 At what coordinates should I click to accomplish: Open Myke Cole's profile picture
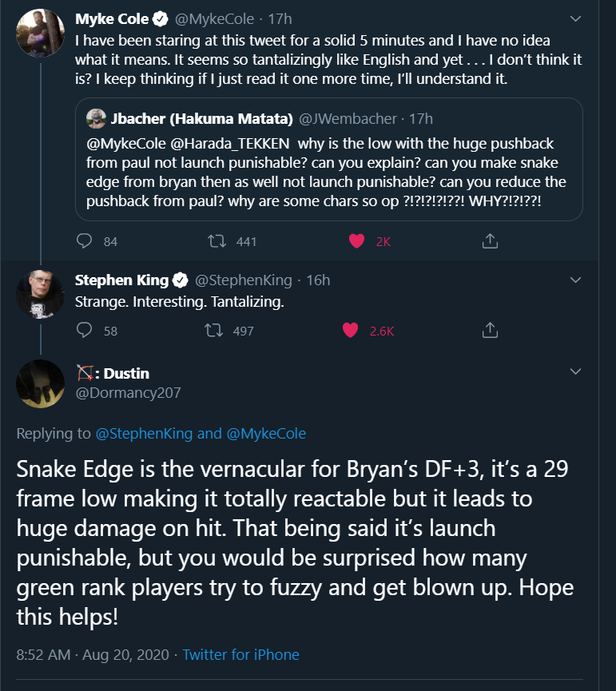(x=40, y=34)
